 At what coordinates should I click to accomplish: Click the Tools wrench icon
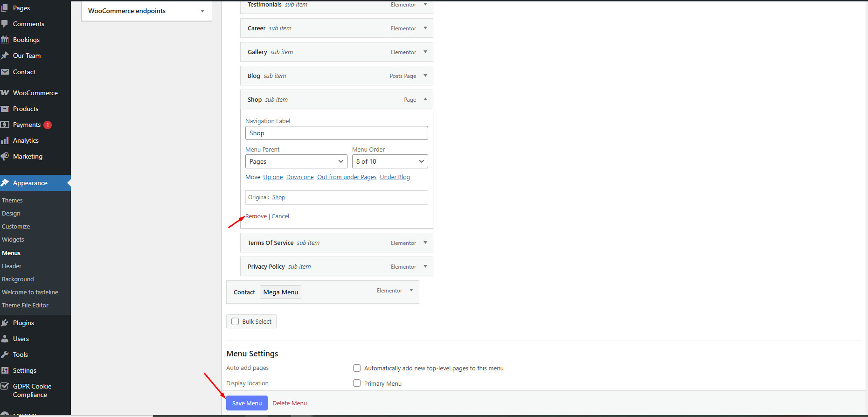pos(5,354)
